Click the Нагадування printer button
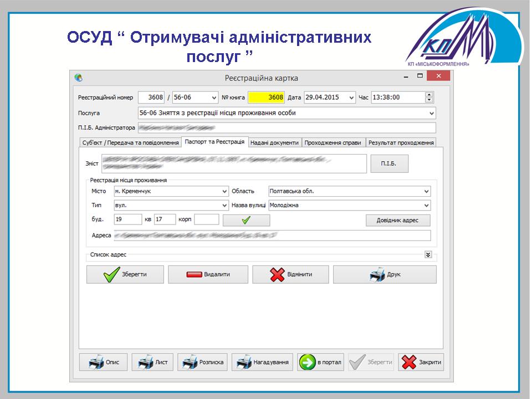Screen dimensions: 532x399 click(x=262, y=362)
